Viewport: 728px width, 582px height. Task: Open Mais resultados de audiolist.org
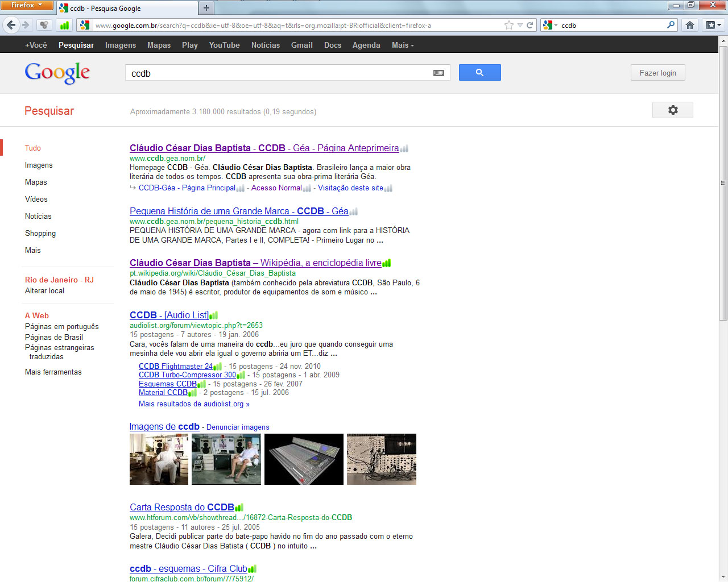pos(194,404)
